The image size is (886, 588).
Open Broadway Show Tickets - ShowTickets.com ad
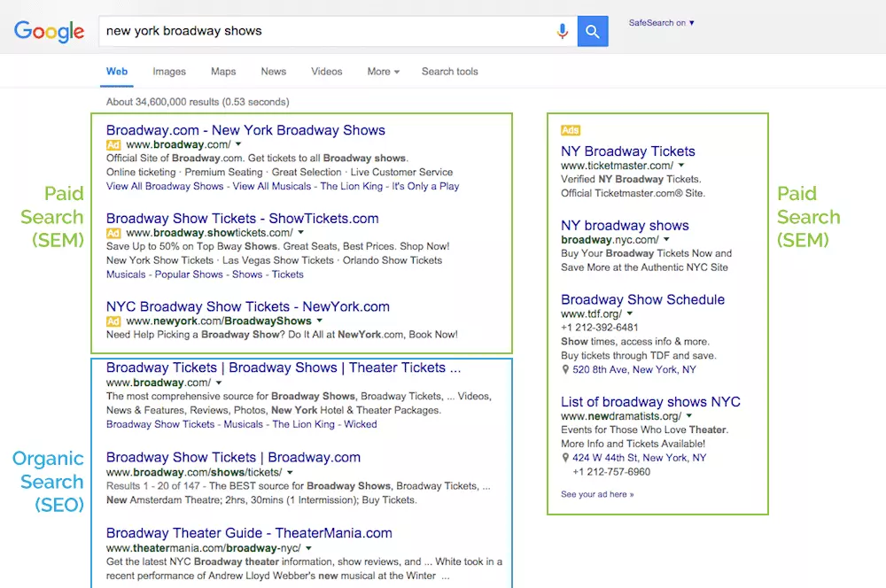(x=243, y=218)
